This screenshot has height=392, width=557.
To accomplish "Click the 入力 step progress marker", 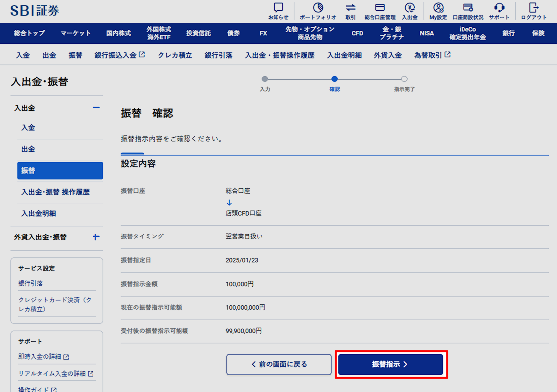I will 265,79.
